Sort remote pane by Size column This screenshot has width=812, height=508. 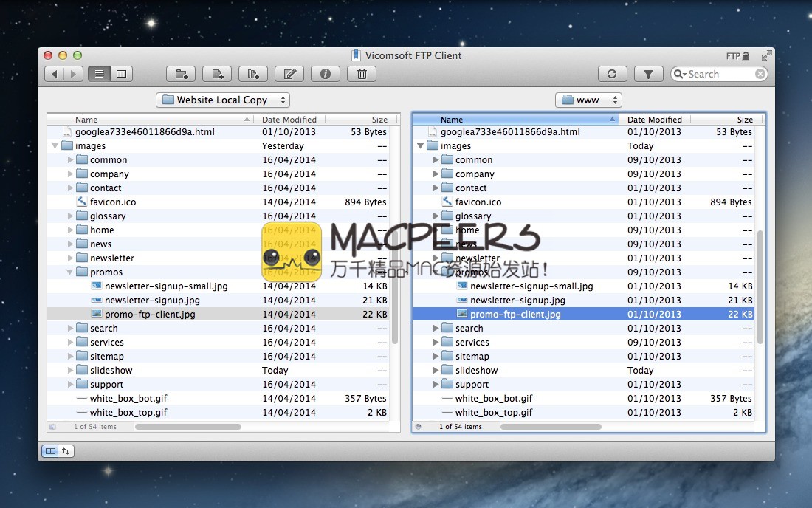[x=744, y=120]
